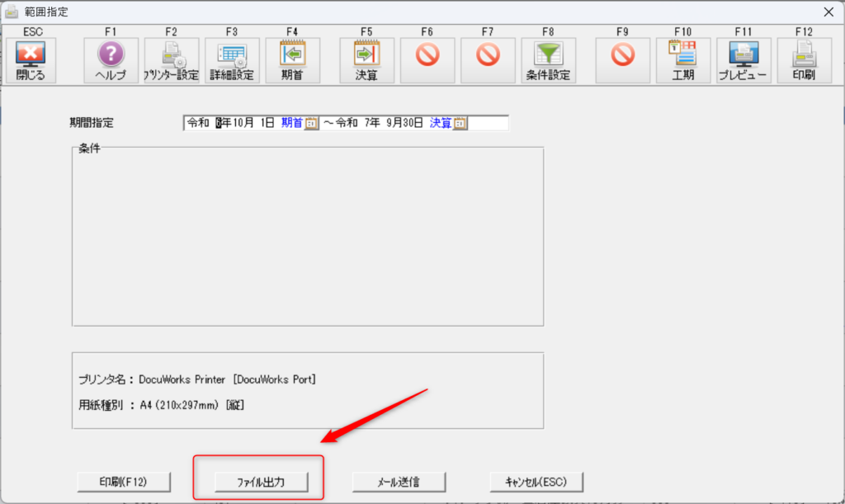Open ヘルプ with the F1 question mark icon

coord(111,60)
